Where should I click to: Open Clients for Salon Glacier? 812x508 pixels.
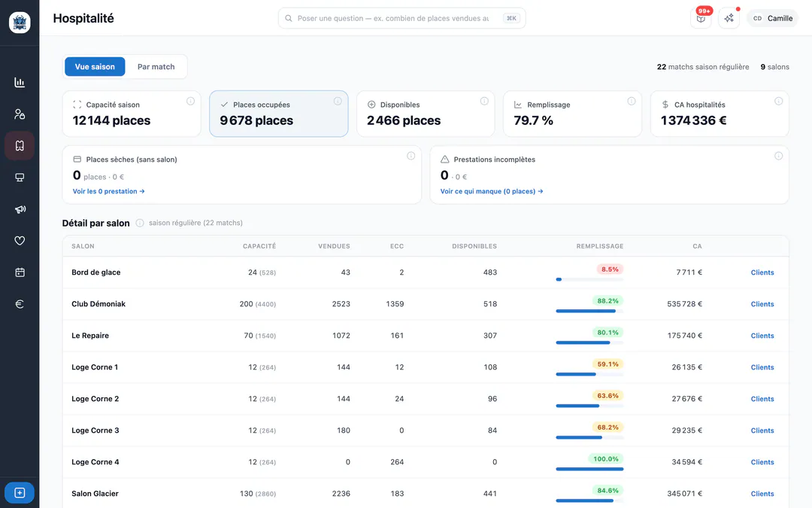coord(762,494)
